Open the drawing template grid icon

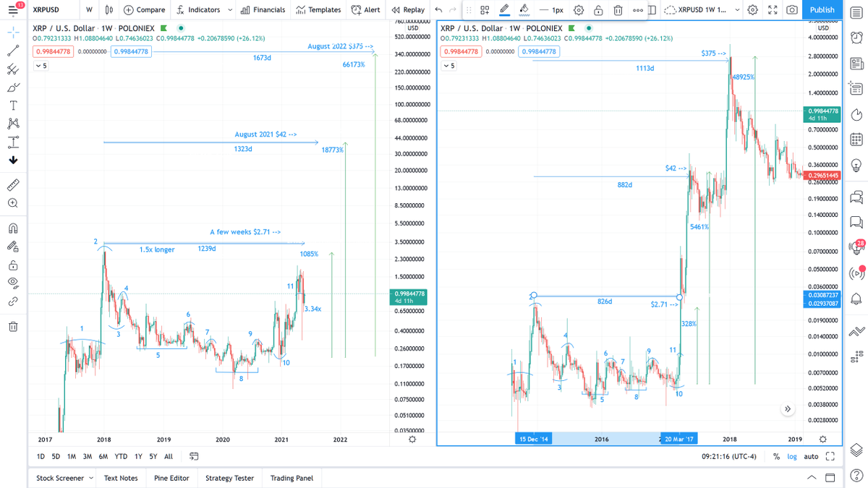pyautogui.click(x=485, y=10)
